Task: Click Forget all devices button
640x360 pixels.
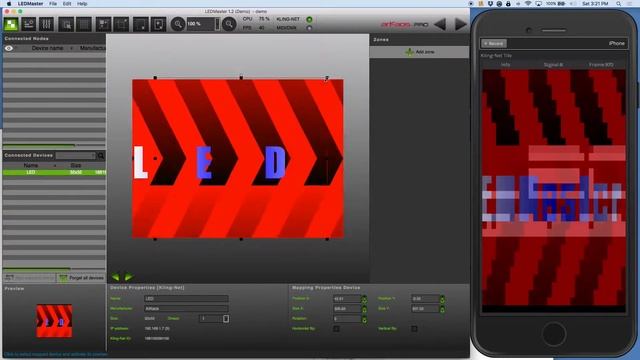Action: [x=81, y=278]
